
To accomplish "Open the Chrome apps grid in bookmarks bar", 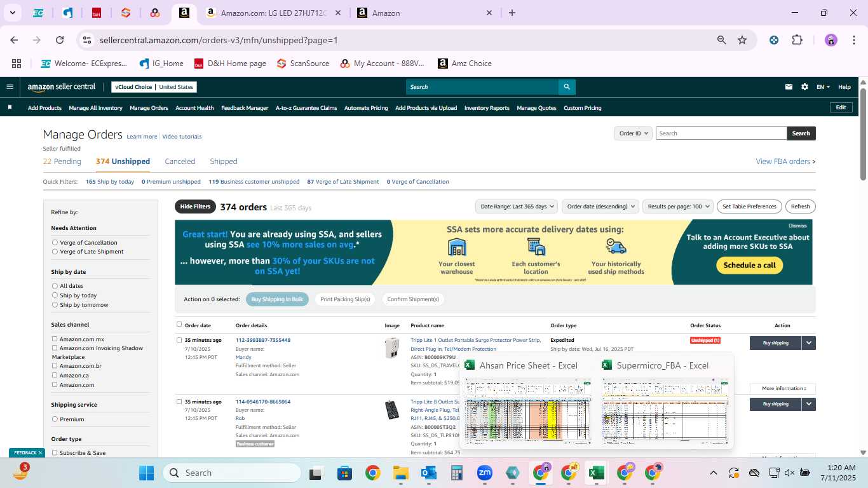I will [x=17, y=64].
